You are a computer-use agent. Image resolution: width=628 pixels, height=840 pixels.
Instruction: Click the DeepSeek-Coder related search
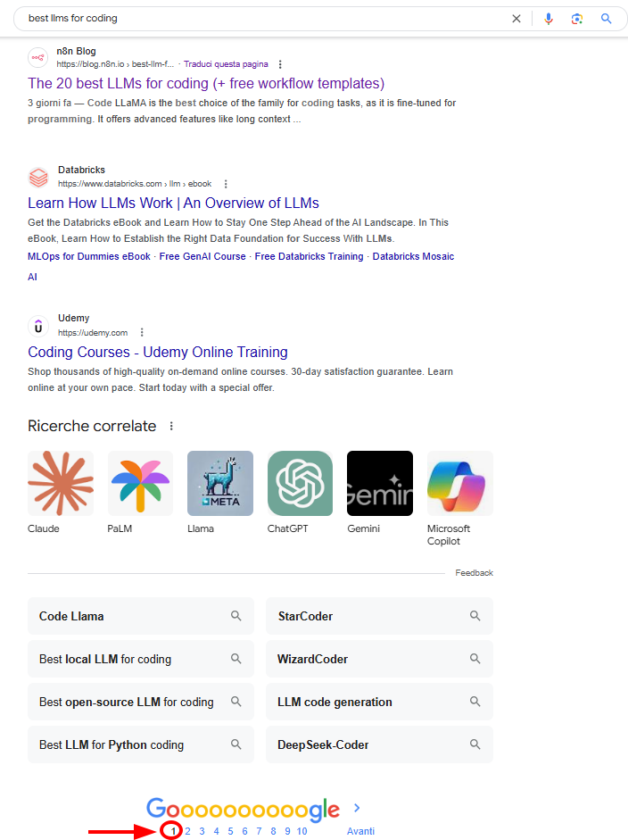click(379, 744)
